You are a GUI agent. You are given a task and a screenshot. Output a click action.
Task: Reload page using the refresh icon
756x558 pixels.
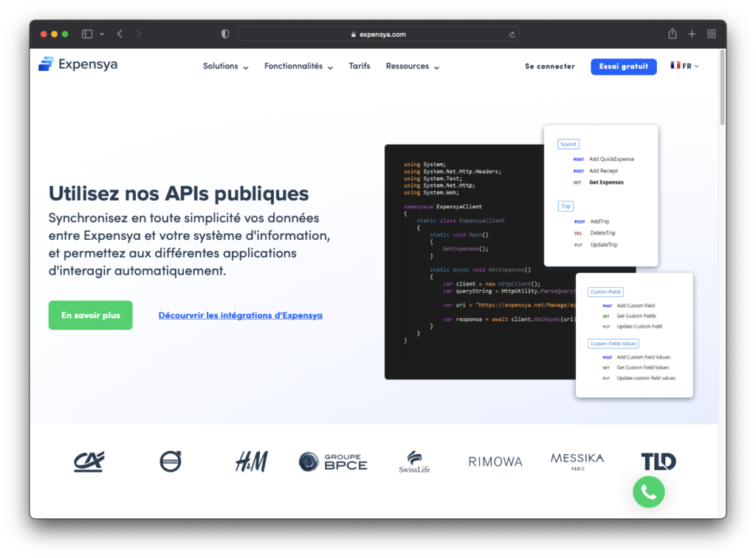(512, 34)
